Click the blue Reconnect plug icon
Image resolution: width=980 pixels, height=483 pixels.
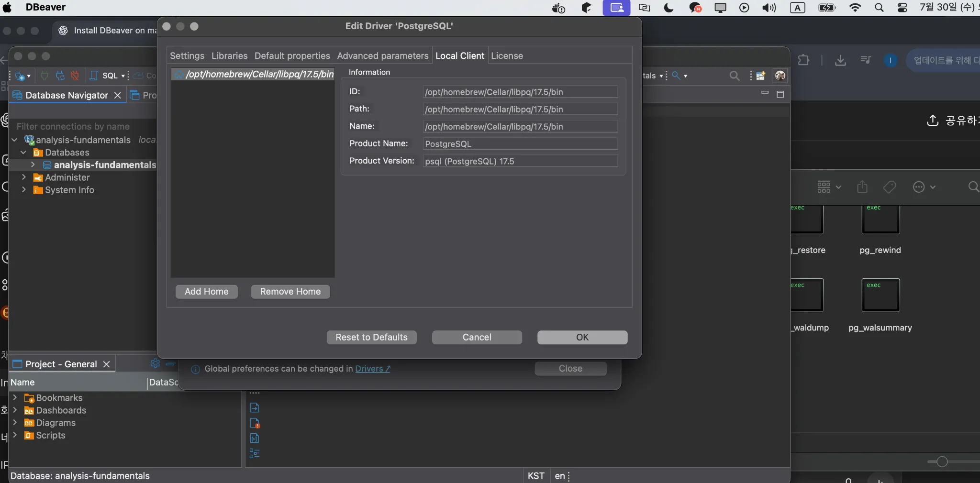tap(60, 76)
